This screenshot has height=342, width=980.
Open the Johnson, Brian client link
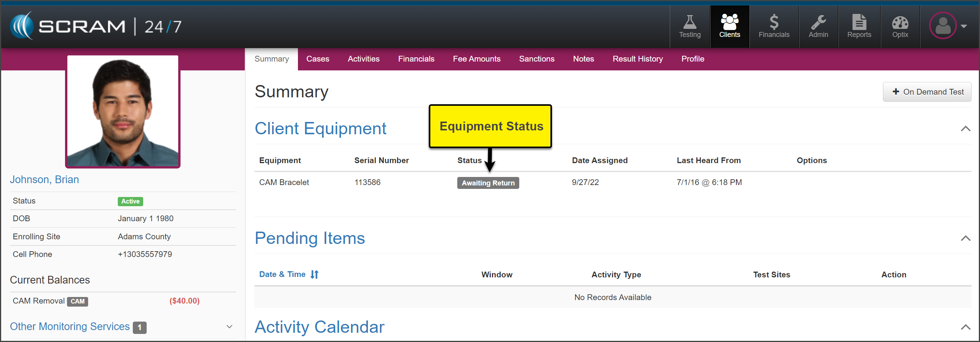pyautogui.click(x=44, y=180)
